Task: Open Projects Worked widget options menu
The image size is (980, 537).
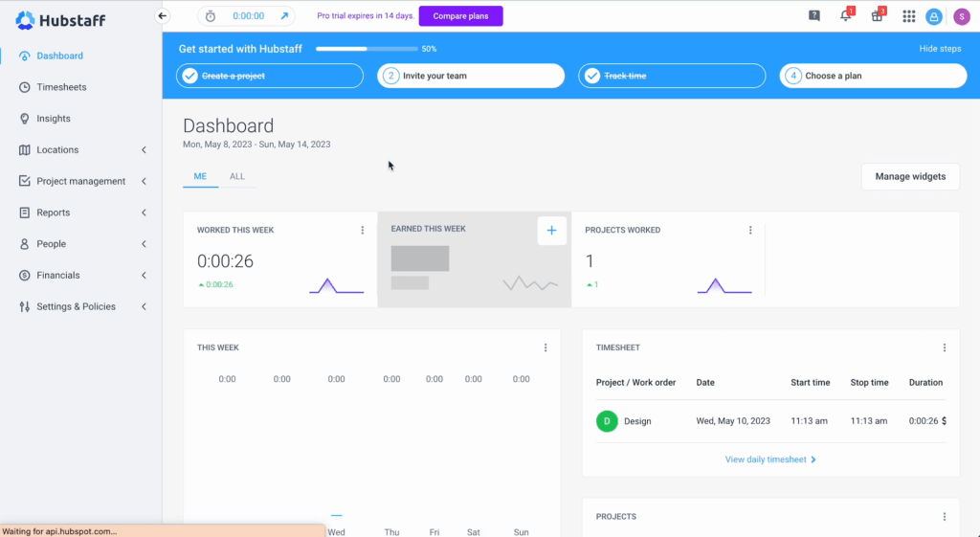Action: coord(750,230)
